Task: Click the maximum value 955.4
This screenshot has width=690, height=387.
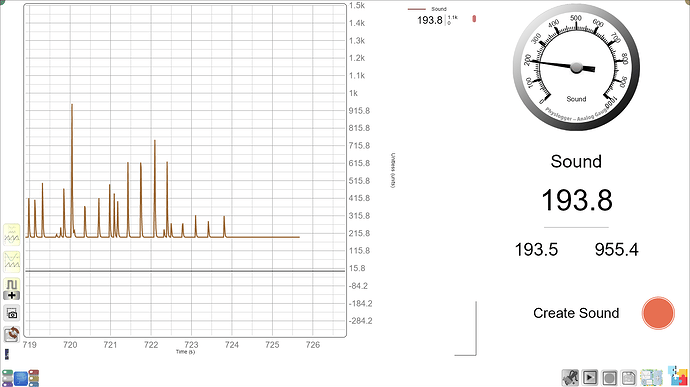Action: tap(617, 250)
